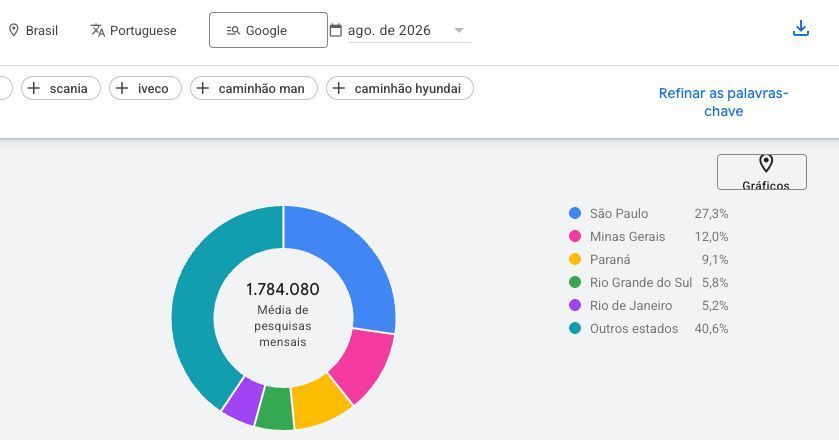
Task: Click the translate icon beside Portuguese
Action: [x=98, y=31]
